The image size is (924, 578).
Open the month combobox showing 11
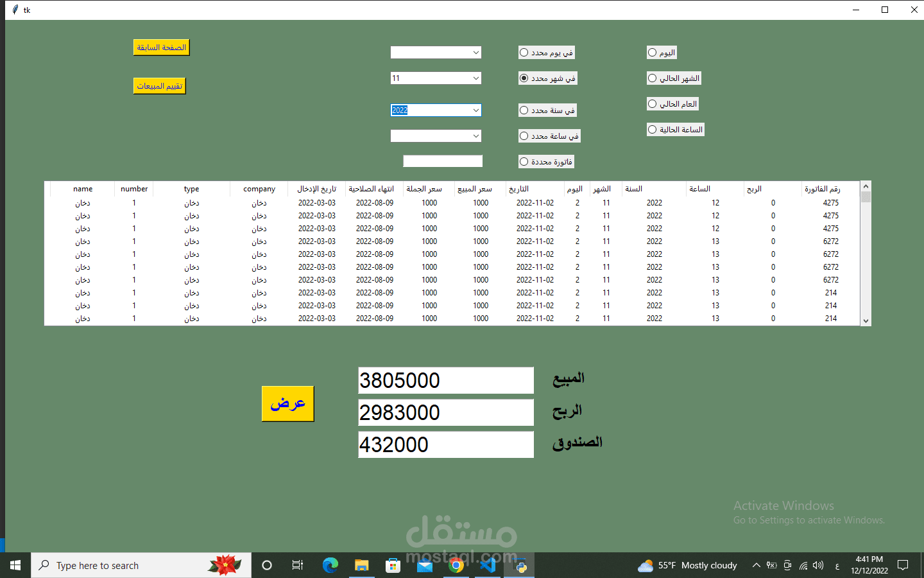click(436, 78)
